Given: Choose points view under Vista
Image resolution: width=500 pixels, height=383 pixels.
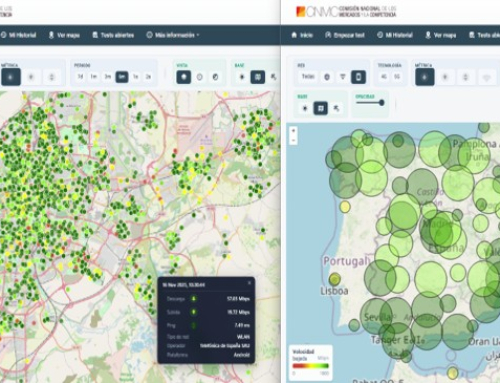Looking at the screenshot, I should pos(183,77).
